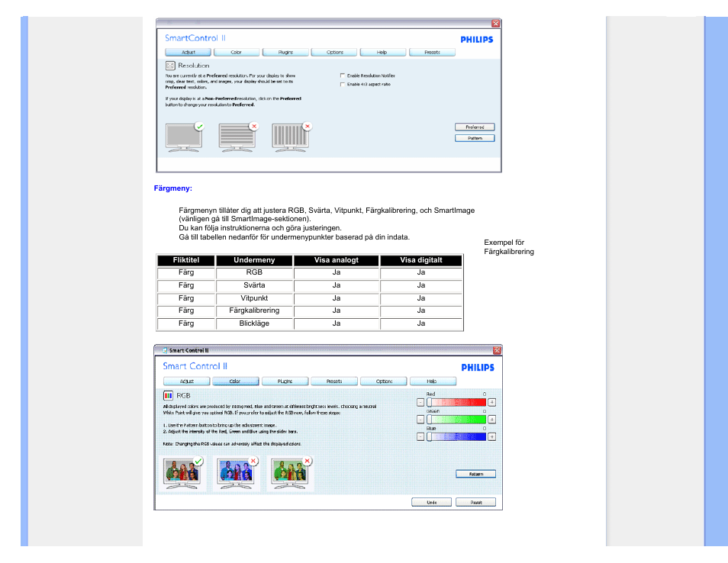Click the Philips logo in the Resolution window

[x=477, y=40]
